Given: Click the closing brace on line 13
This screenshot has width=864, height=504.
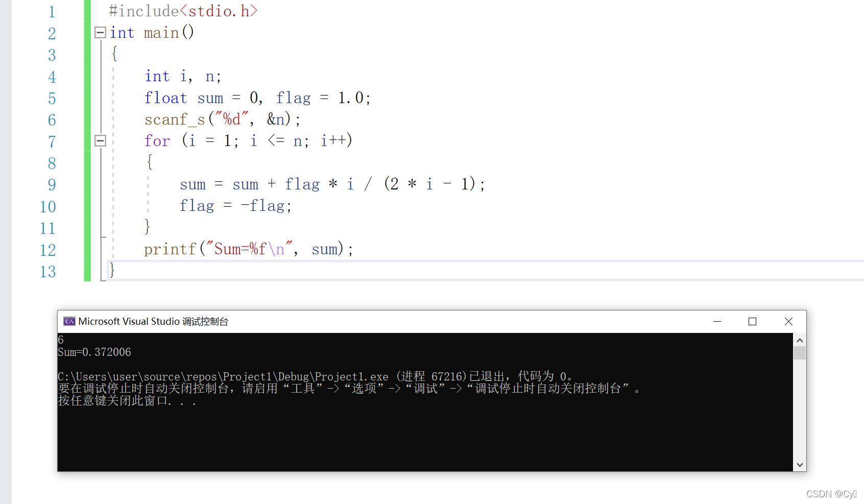Looking at the screenshot, I should (x=112, y=270).
